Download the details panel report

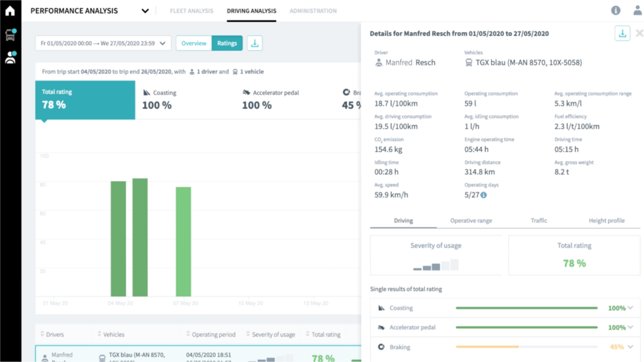622,33
